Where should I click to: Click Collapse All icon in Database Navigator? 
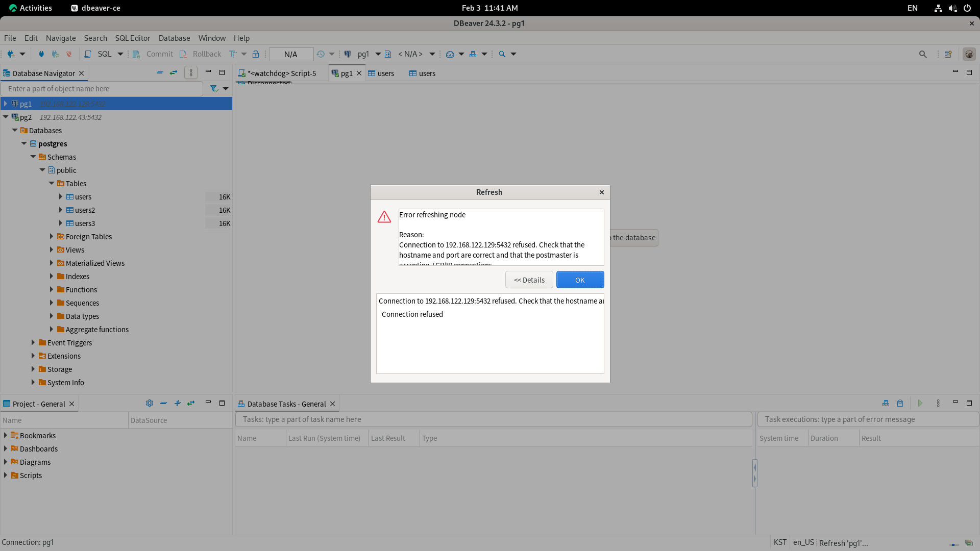coord(160,73)
